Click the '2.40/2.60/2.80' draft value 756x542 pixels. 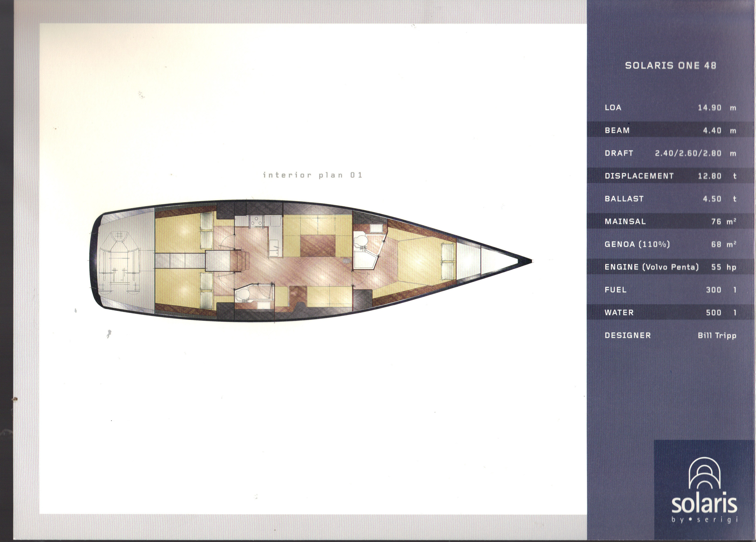[x=688, y=153]
